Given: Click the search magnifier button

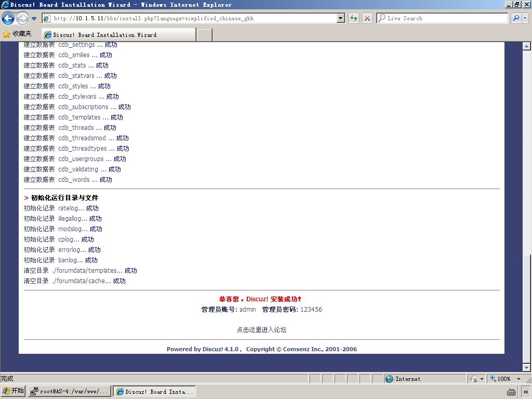Looking at the screenshot, I should [x=516, y=18].
